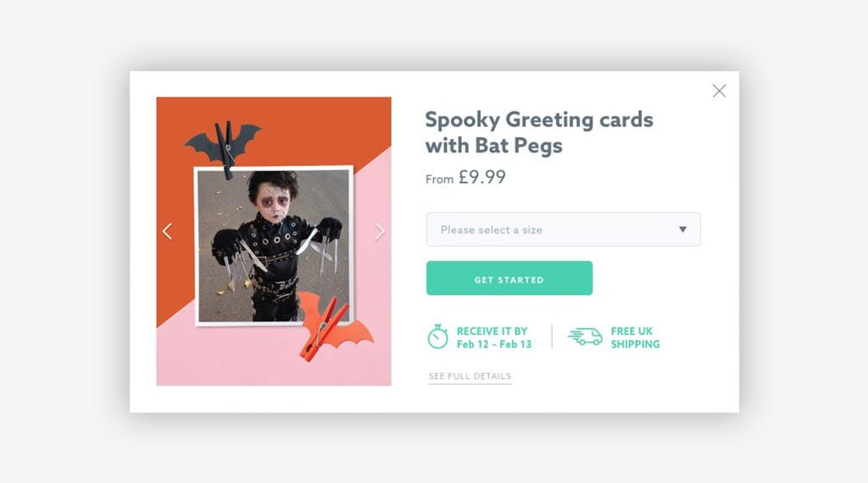
Task: Click the 'FREE UK SHIPPING' text
Action: pyautogui.click(x=635, y=337)
